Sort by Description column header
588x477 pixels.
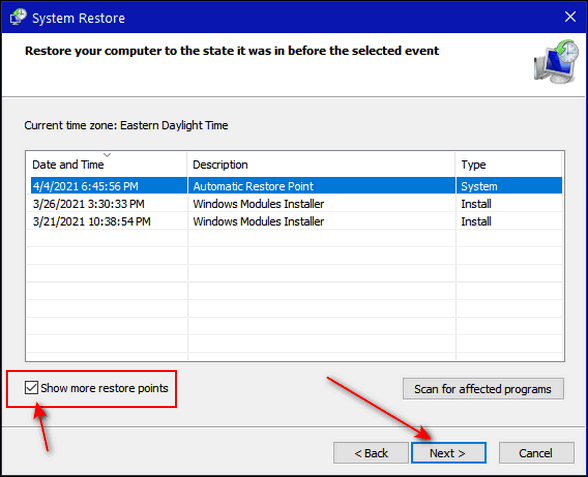[x=321, y=164]
